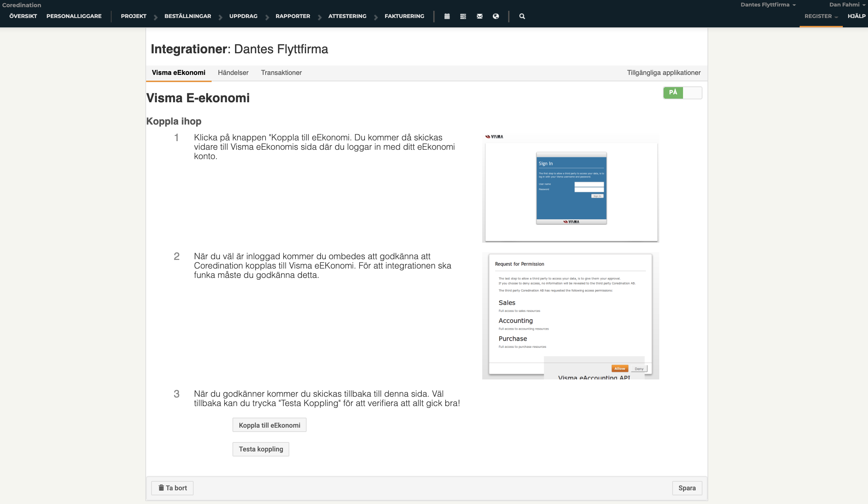Click the list view icon in the toolbar
The width and height of the screenshot is (868, 504).
(x=463, y=16)
